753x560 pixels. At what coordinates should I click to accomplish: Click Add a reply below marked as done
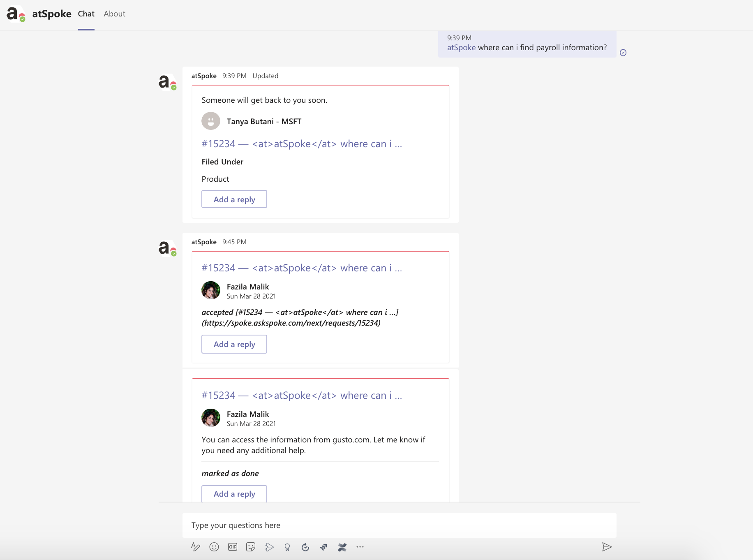tap(234, 493)
